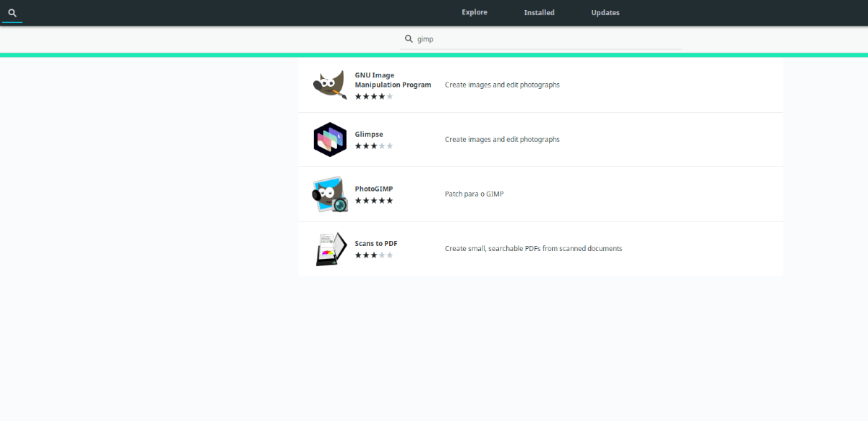868x421 pixels.
Task: Select the hexagonal Glimpse logo
Action: coord(330,139)
